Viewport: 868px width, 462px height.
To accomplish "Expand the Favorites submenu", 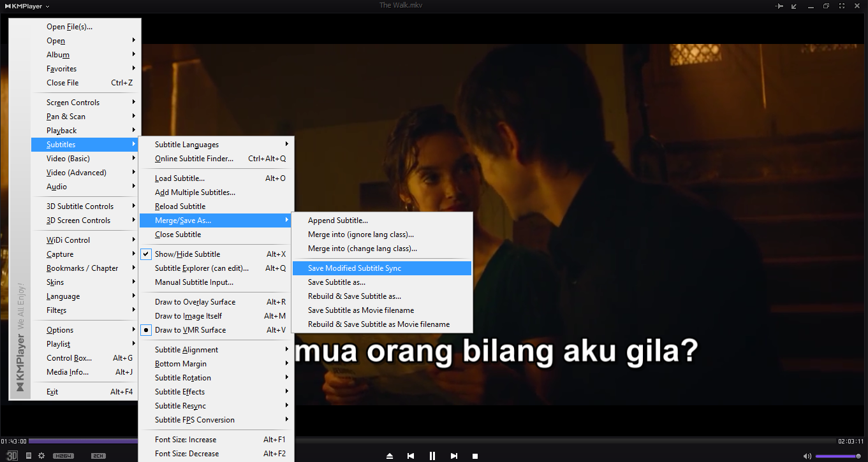I will click(x=85, y=69).
